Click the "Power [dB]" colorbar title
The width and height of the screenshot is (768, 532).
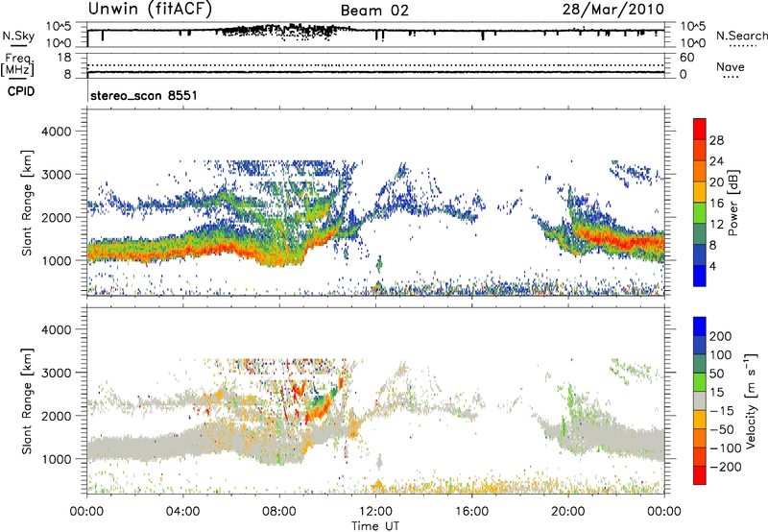point(732,203)
